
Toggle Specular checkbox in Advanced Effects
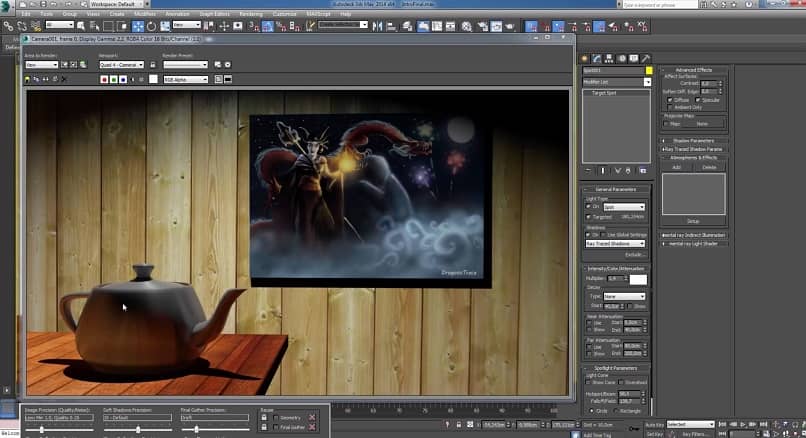coord(698,100)
